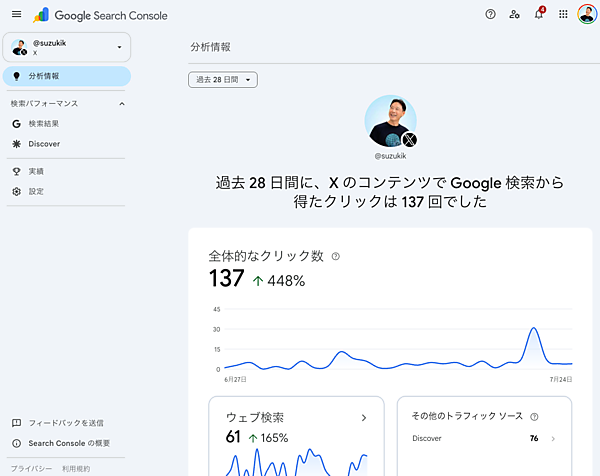The image size is (600, 476).
Task: Click the large @suzukik profile photo
Action: 390,121
